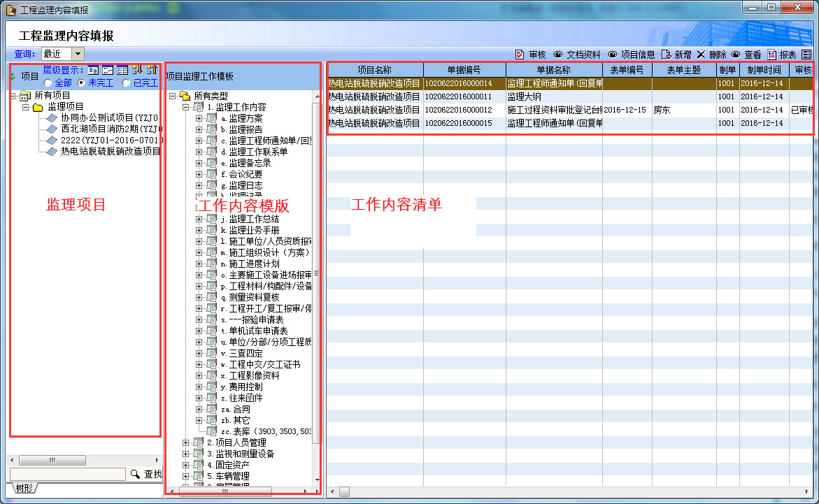Select the 未完工 radio button

81,83
